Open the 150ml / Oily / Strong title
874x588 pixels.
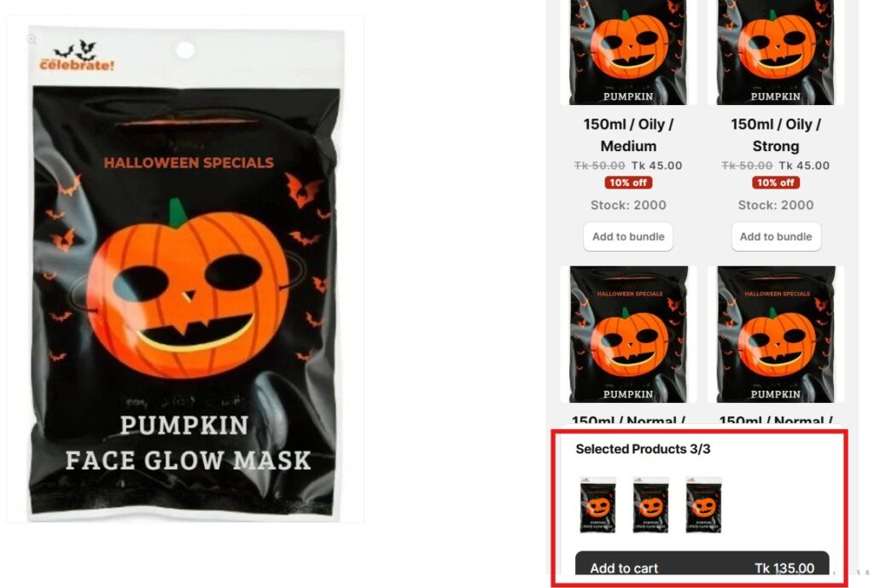[776, 135]
